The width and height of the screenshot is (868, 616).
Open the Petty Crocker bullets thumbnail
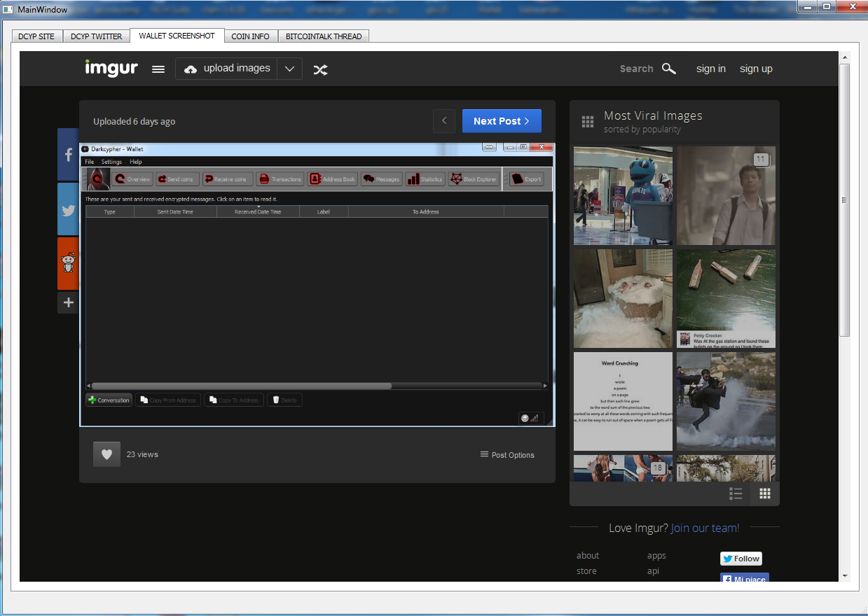726,298
